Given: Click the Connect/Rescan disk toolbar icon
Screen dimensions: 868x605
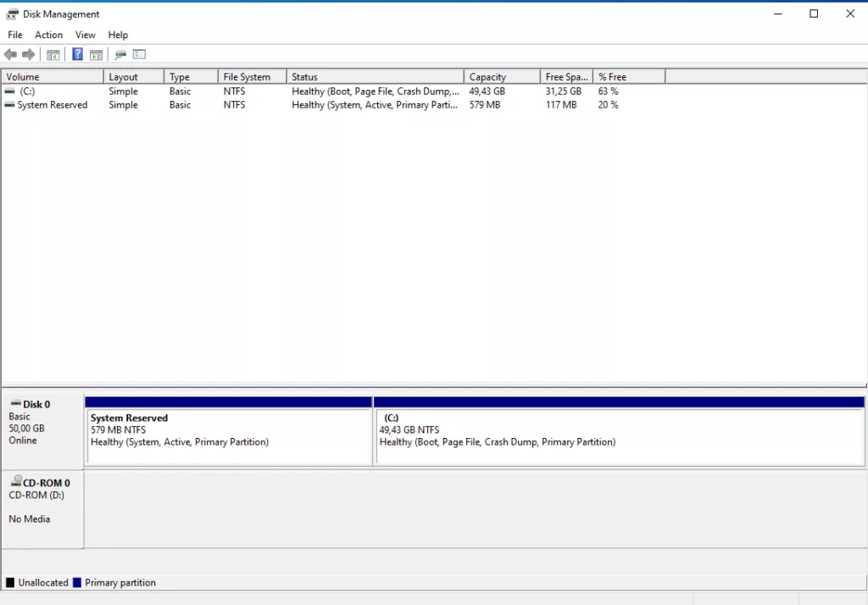Looking at the screenshot, I should point(120,55).
